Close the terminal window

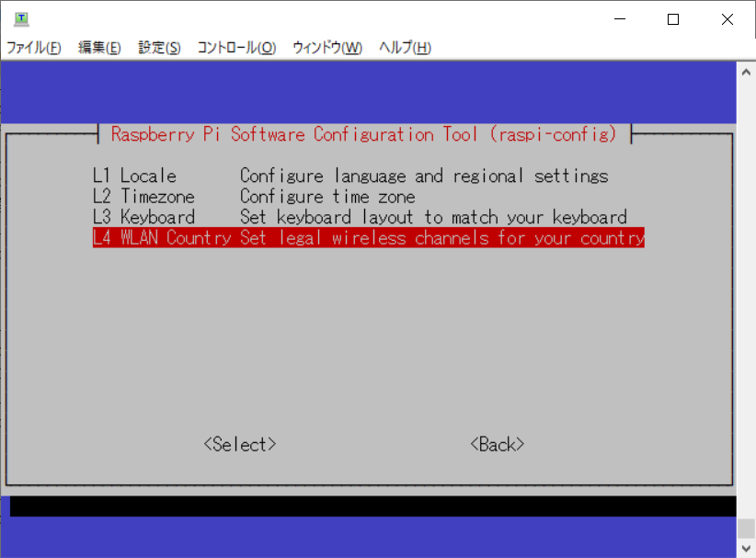point(727,19)
